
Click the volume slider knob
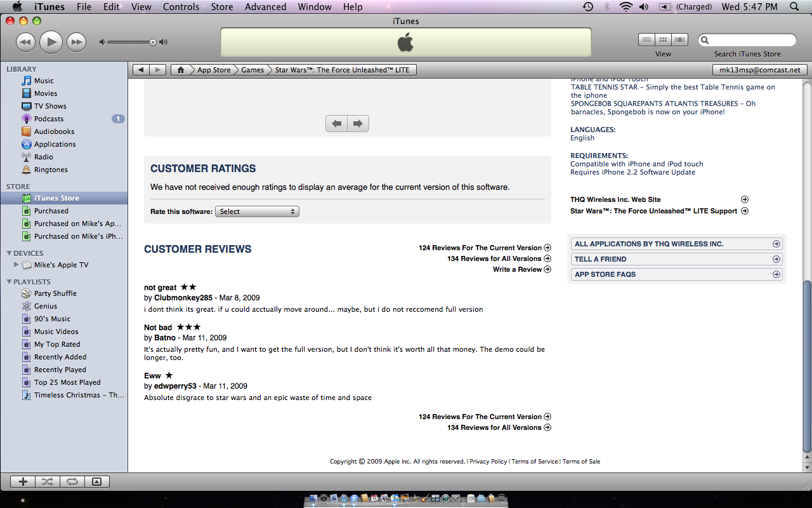pos(153,43)
